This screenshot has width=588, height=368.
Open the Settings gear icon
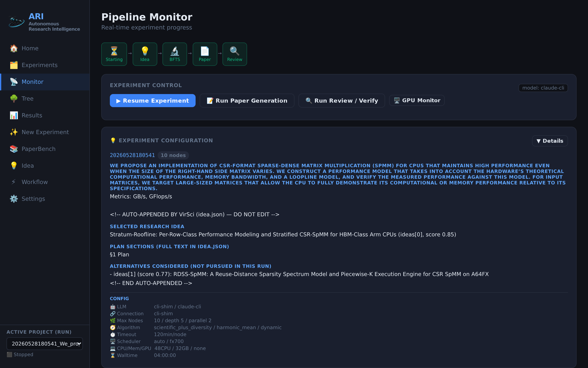point(14,199)
